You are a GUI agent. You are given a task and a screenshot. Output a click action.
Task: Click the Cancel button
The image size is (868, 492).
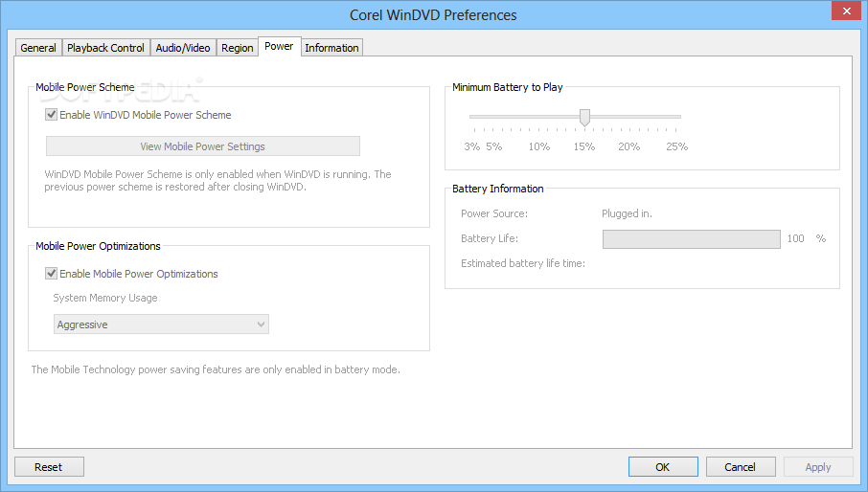(x=741, y=467)
